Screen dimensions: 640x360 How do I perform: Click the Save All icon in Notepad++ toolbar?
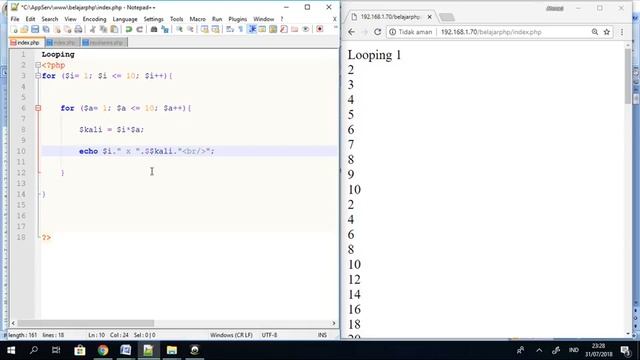coord(46,29)
